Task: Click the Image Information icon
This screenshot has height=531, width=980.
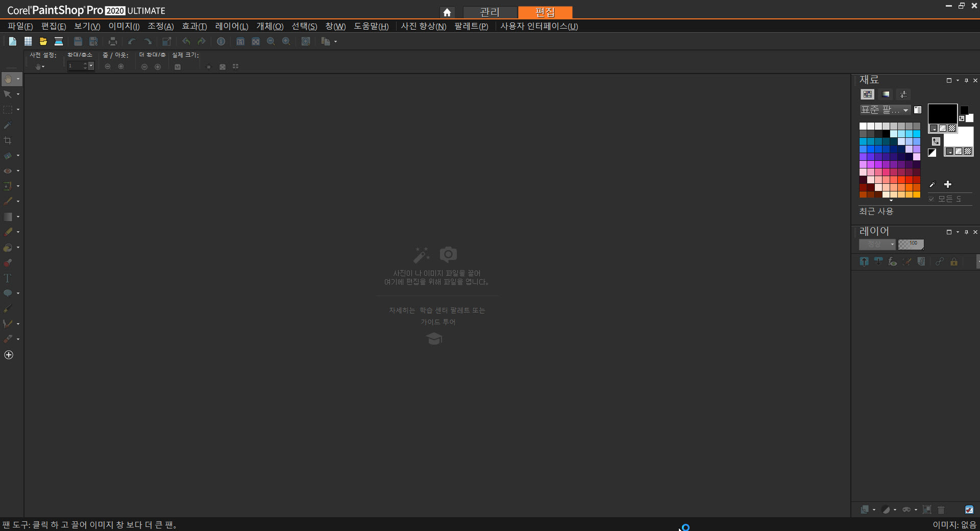Action: 221,41
